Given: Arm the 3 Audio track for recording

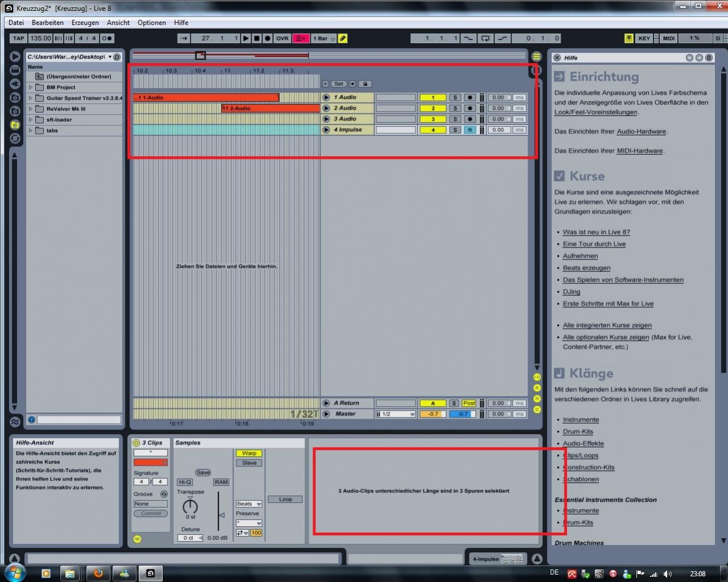Looking at the screenshot, I should point(470,119).
